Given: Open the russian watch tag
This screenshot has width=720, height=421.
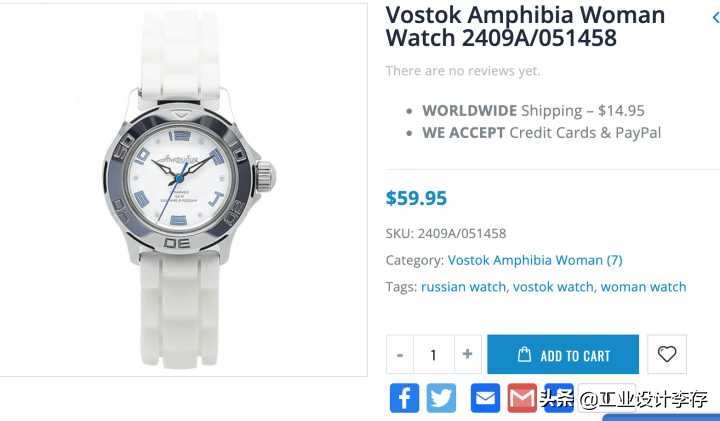Looking at the screenshot, I should (463, 287).
